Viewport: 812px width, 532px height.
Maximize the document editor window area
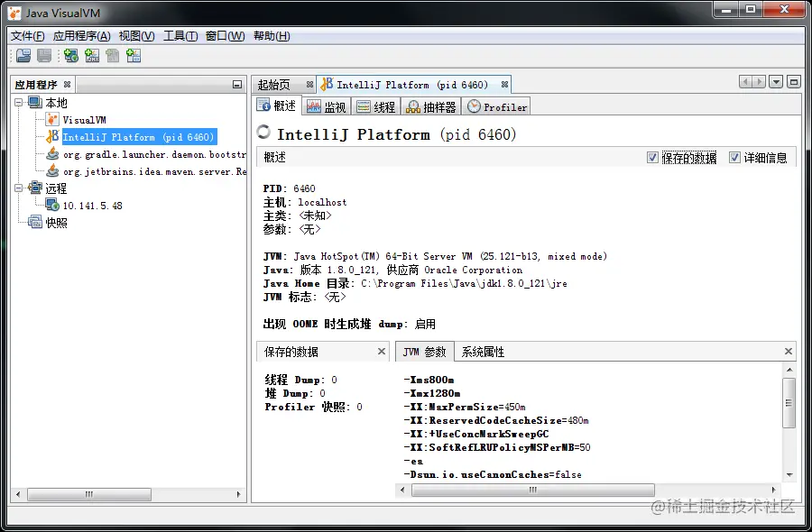click(x=793, y=82)
